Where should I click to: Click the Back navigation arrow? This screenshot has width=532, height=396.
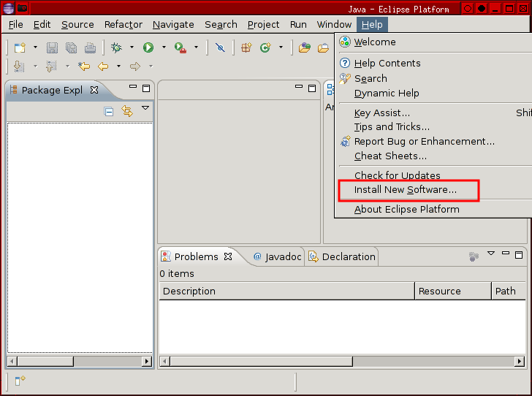[103, 66]
